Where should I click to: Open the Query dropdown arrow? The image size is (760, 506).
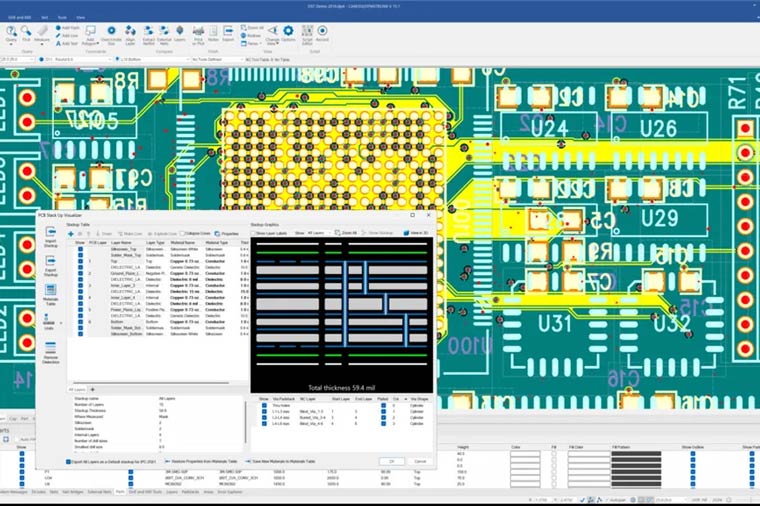pyautogui.click(x=11, y=45)
